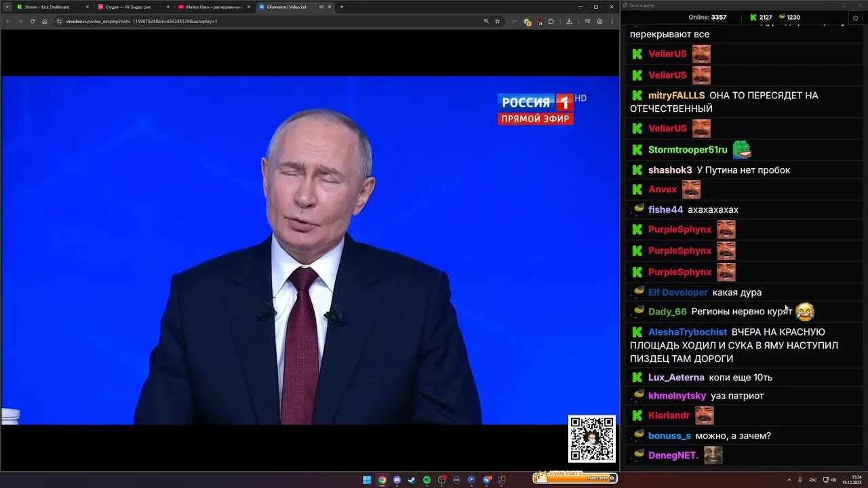868x488 pixels.
Task: Select the username mitryFALLLS in chat
Action: (x=676, y=96)
